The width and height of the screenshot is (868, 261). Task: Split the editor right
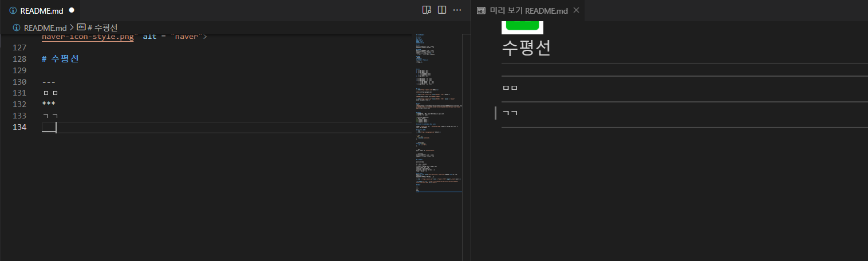tap(442, 10)
